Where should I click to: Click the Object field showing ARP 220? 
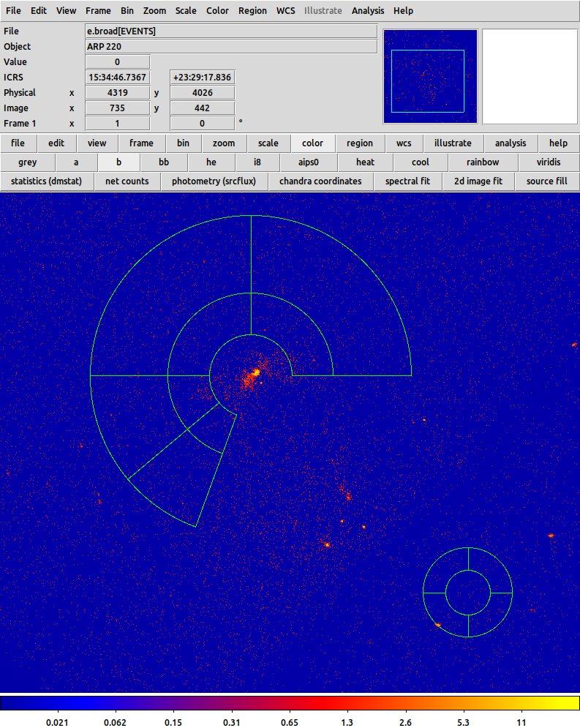coord(231,46)
